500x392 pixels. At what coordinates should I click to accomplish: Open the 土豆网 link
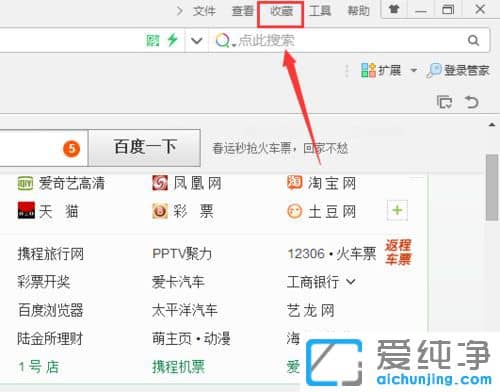332,212
